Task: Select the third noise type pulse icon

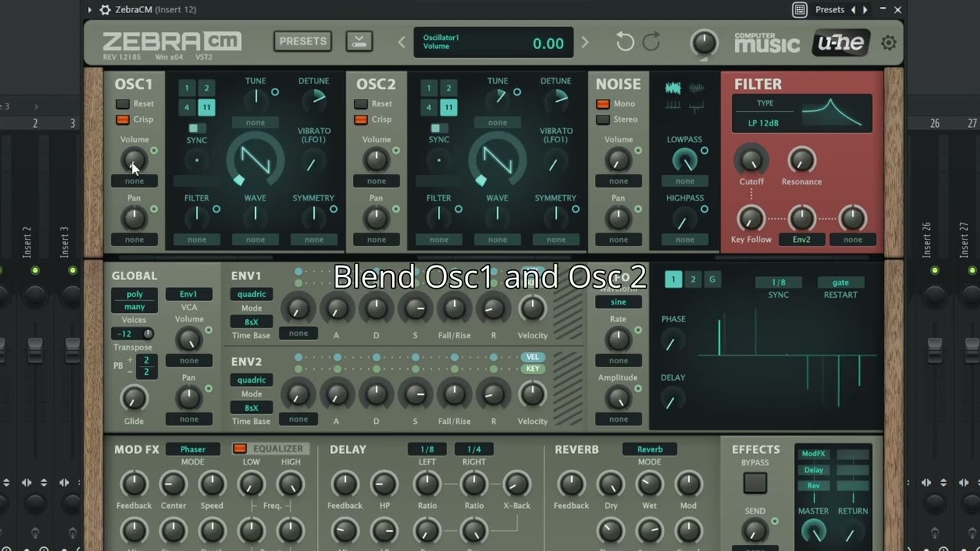Action: [x=673, y=106]
